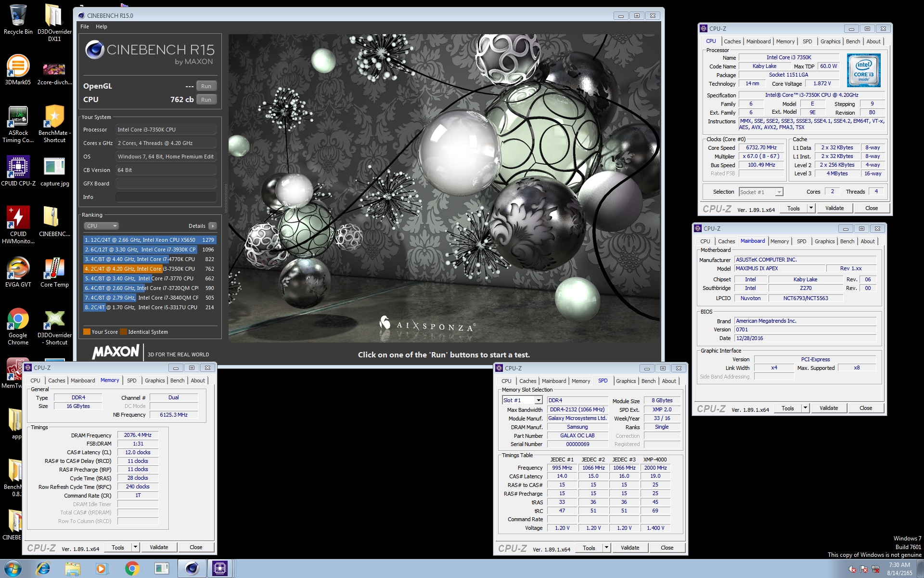Switch to Bench tab in CPU-Z CPU window
This screenshot has height=578, width=924.
click(853, 41)
